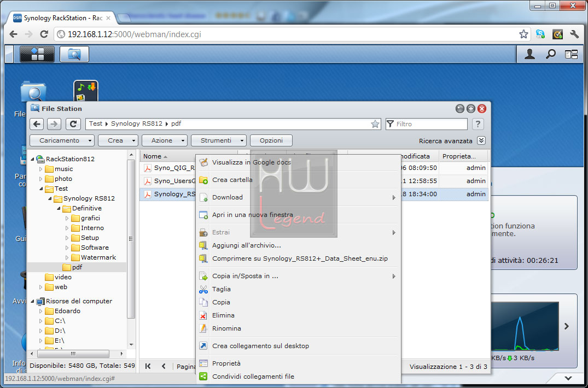This screenshot has height=388, width=588.
Task: Choose 'Rinomina' from context menu
Action: click(x=298, y=328)
